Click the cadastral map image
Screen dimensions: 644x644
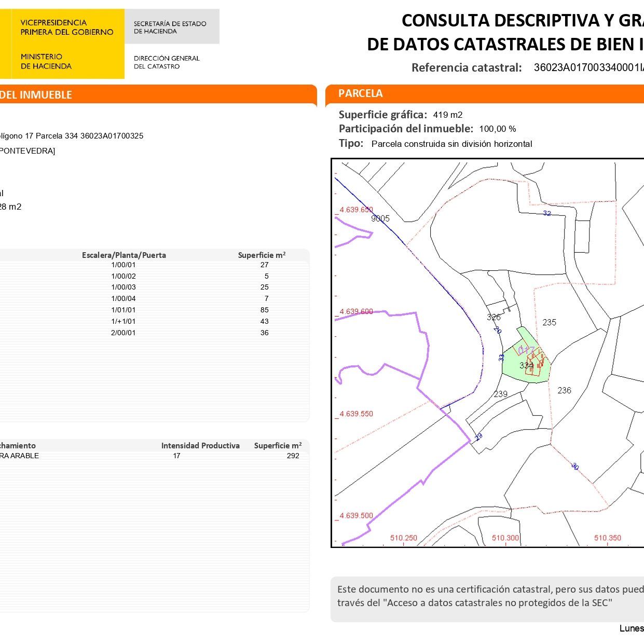[x=488, y=353]
